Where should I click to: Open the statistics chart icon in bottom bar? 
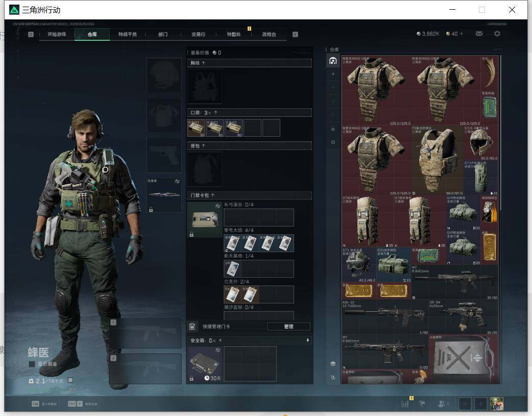405,404
